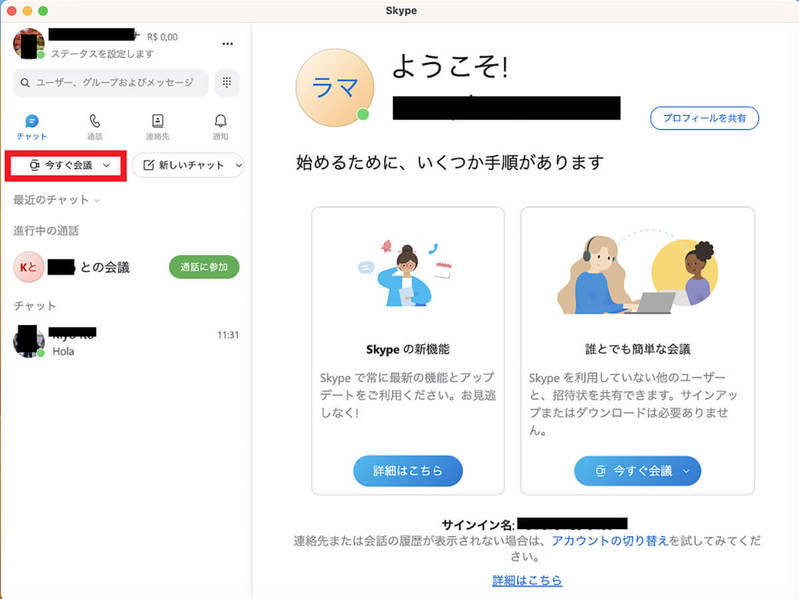Viewport: 799px width, 599px height.
Task: Click your profile avatar in sidebar
Action: tap(29, 43)
